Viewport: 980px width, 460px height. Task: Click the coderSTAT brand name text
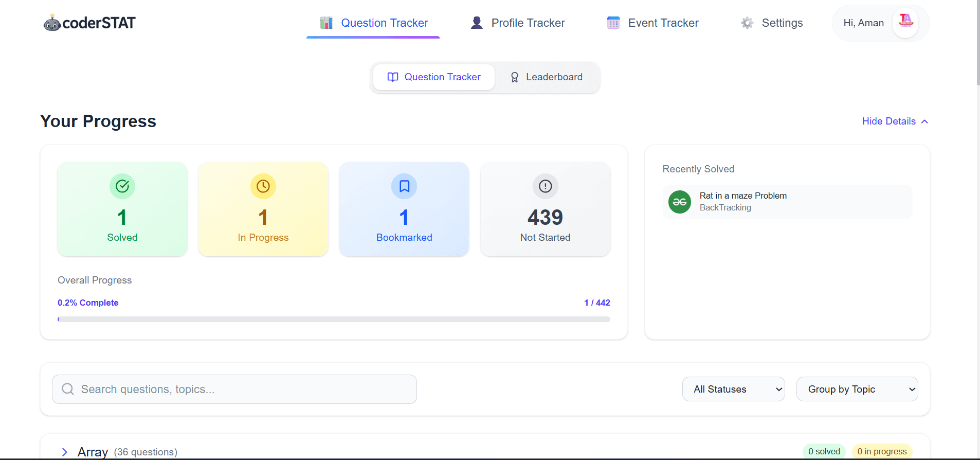point(99,23)
